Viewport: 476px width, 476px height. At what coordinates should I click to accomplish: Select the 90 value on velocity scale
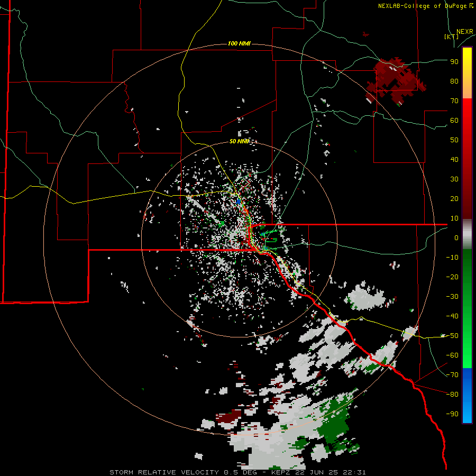point(454,62)
